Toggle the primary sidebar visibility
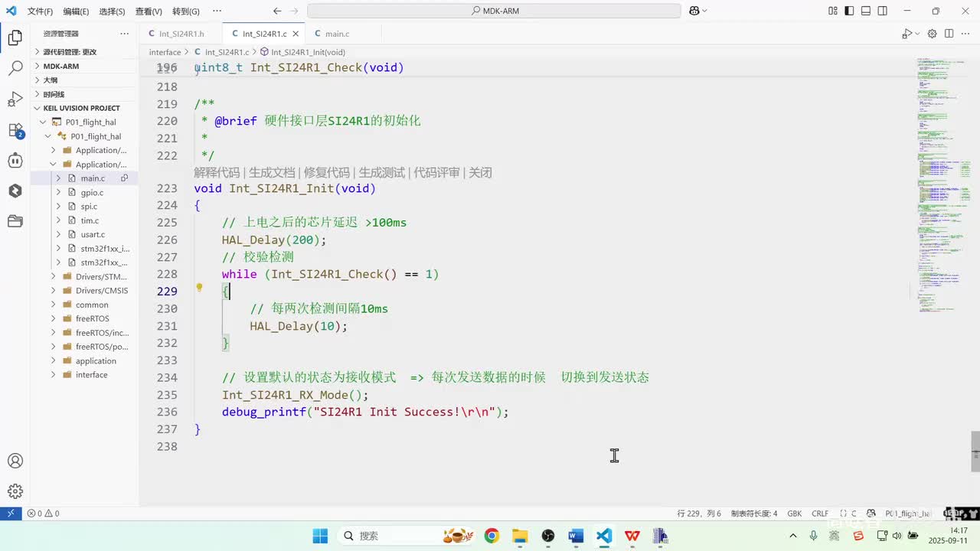This screenshot has height=551, width=980. [850, 11]
